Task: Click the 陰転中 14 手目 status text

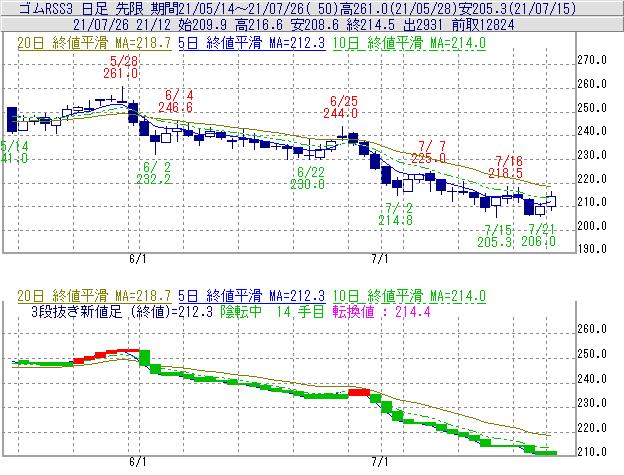Action: pyautogui.click(x=273, y=311)
